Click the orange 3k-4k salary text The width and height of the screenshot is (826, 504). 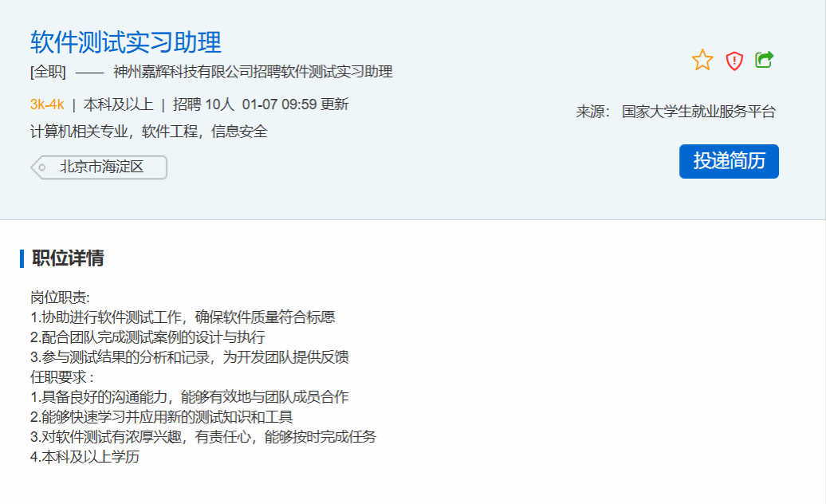pyautogui.click(x=47, y=104)
